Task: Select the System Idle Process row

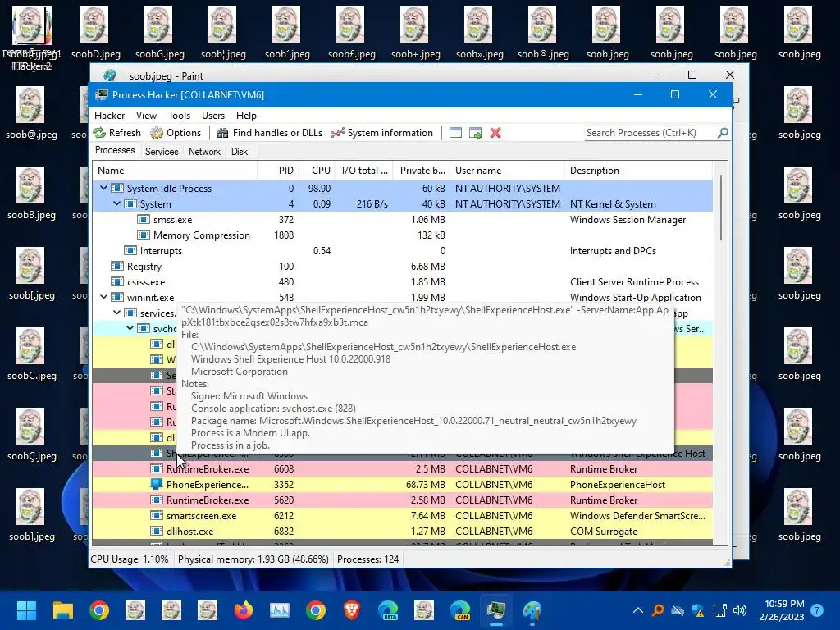Action: 402,188
